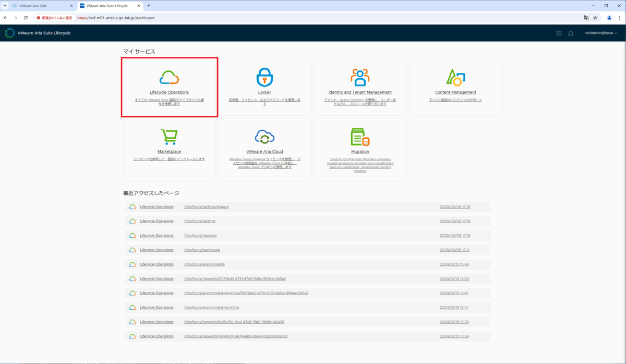Open the VMware Aria Cloud sync icon
Viewport: 626px width, 364px height.
(264, 137)
